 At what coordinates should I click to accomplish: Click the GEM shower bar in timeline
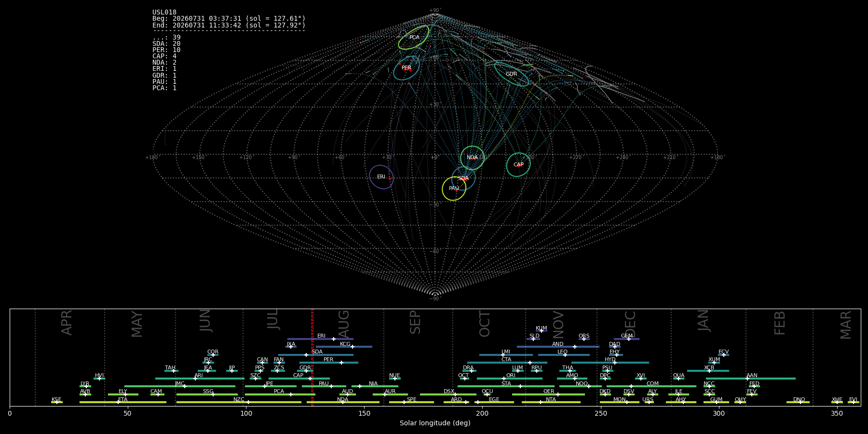(626, 339)
